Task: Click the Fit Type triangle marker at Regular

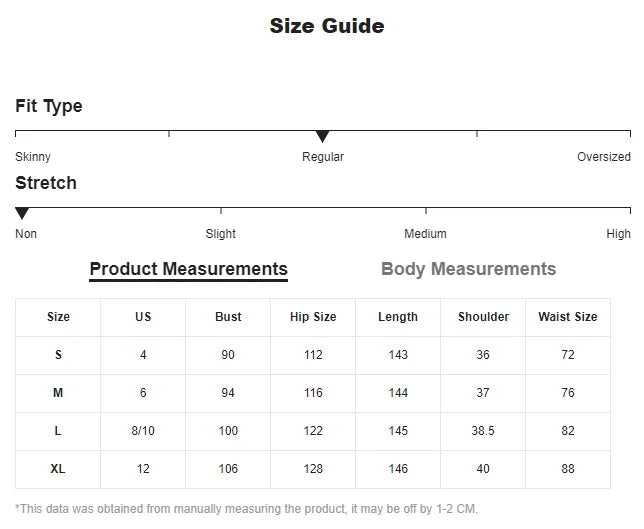Action: point(322,136)
